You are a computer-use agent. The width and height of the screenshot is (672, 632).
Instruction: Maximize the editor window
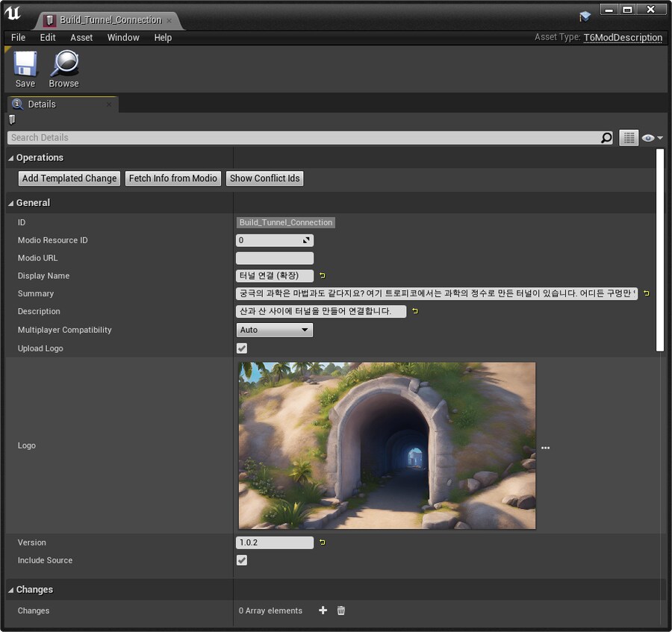(627, 10)
